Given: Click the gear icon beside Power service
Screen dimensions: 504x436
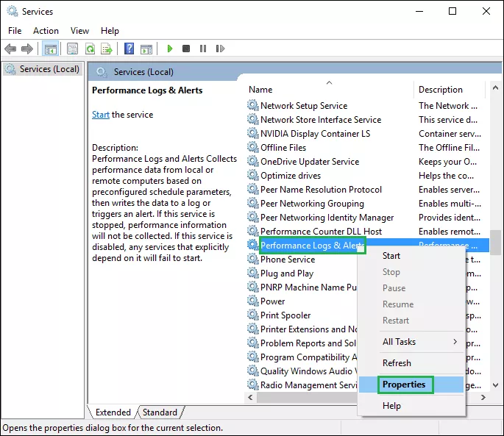Looking at the screenshot, I should (x=253, y=301).
